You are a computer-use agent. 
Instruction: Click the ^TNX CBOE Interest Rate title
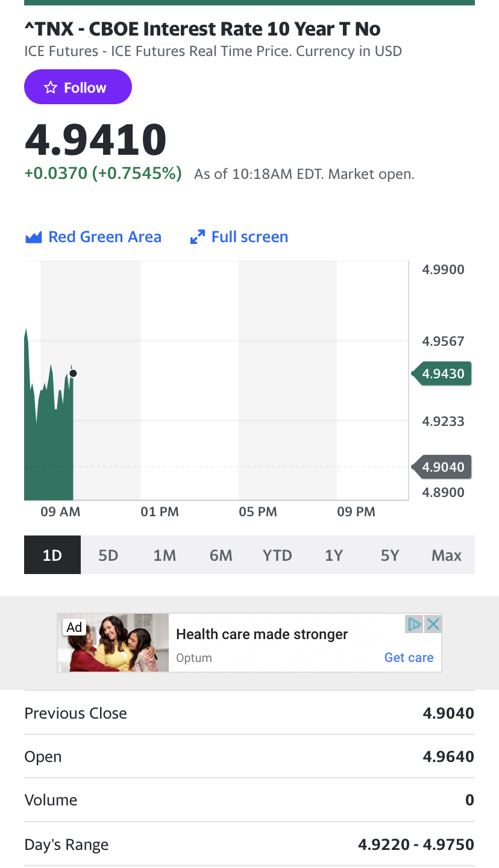[202, 29]
